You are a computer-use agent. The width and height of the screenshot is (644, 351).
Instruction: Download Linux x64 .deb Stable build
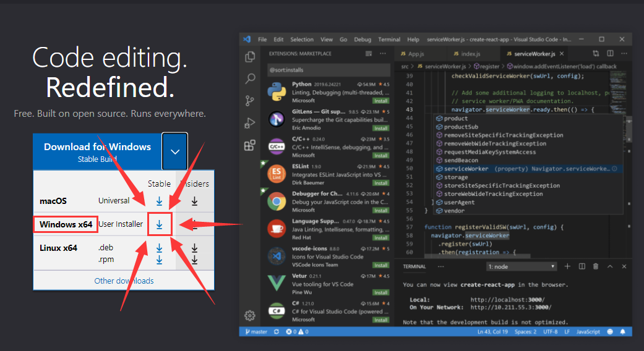click(160, 248)
